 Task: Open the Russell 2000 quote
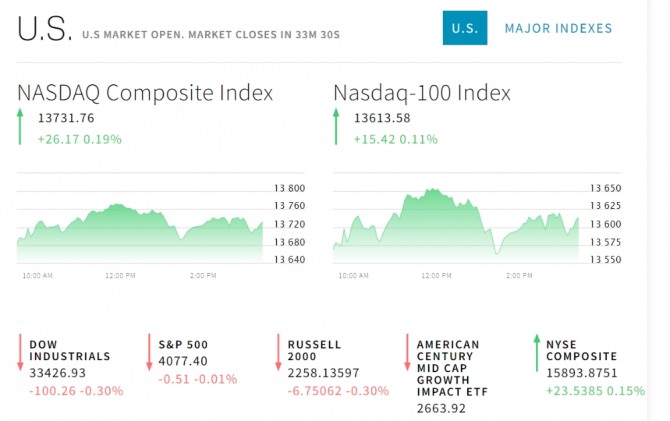(x=314, y=350)
